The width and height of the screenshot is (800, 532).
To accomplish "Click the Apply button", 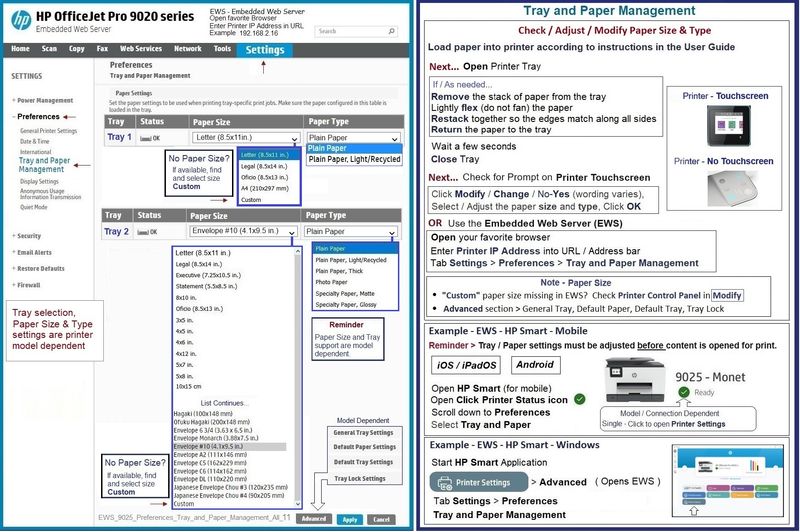I will pos(350,519).
